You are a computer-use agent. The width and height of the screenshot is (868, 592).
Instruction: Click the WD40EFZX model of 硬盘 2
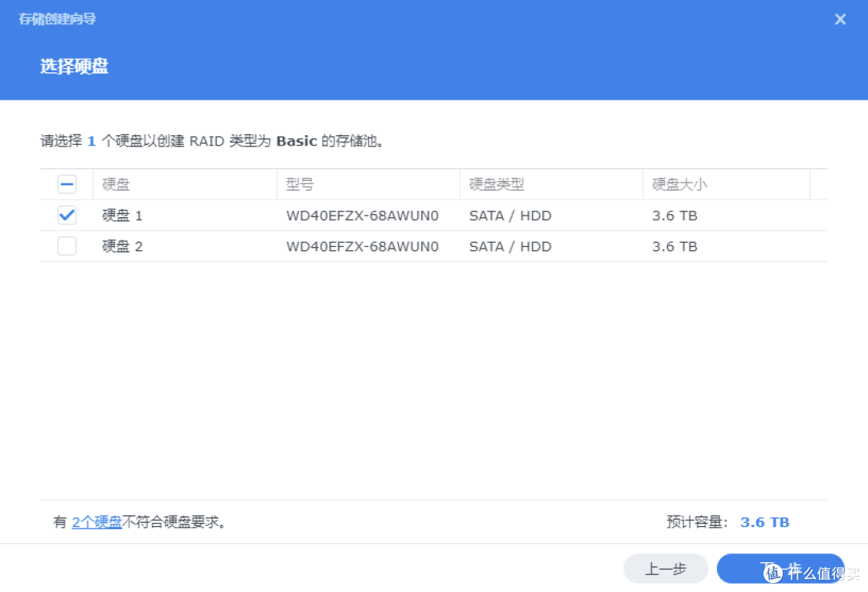pos(362,246)
